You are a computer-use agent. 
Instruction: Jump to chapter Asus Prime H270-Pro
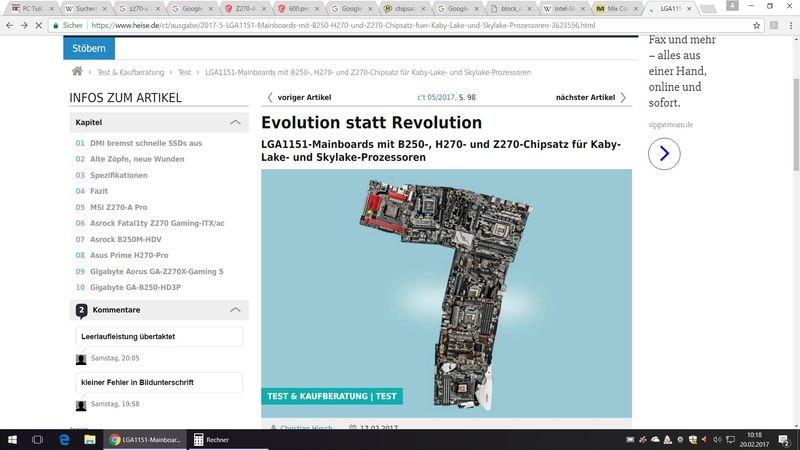pyautogui.click(x=129, y=255)
